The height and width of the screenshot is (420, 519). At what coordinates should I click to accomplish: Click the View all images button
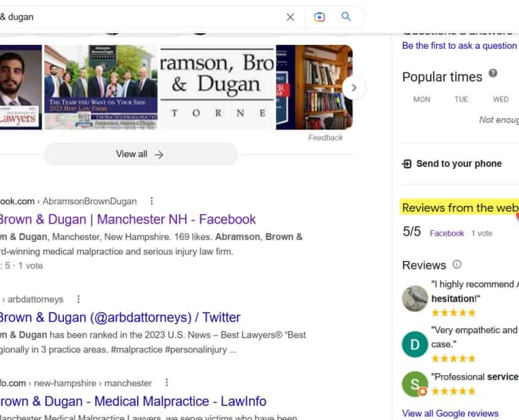click(x=141, y=154)
